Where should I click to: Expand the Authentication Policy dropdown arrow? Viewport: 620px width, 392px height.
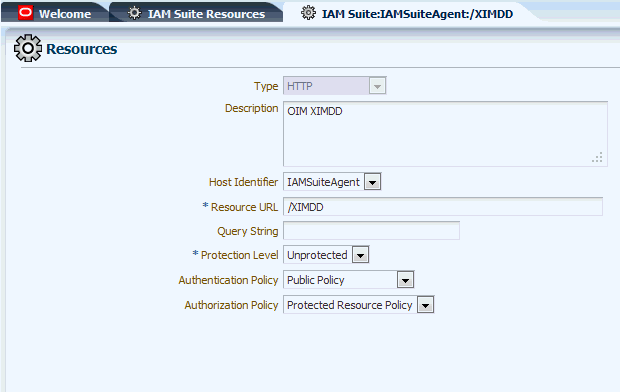(405, 280)
